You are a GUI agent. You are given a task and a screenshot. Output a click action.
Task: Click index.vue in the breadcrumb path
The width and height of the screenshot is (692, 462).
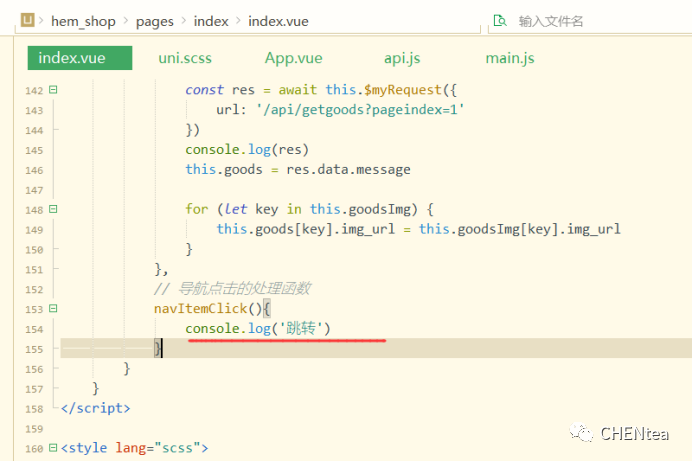(277, 20)
